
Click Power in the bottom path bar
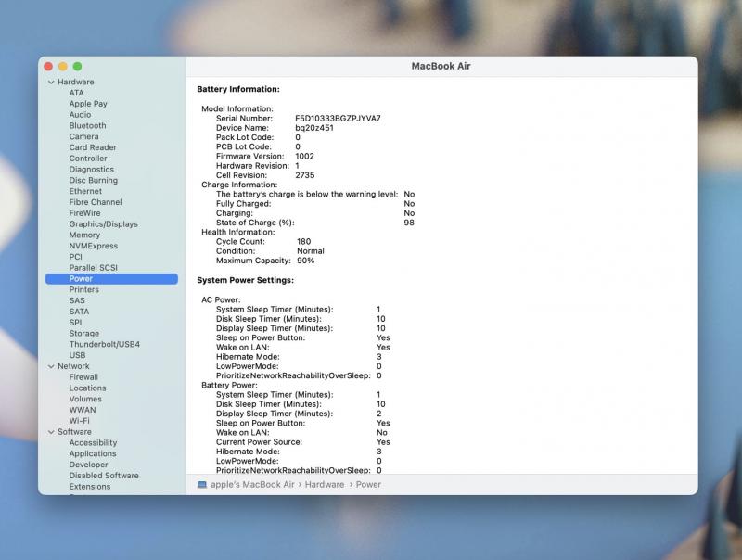(368, 484)
